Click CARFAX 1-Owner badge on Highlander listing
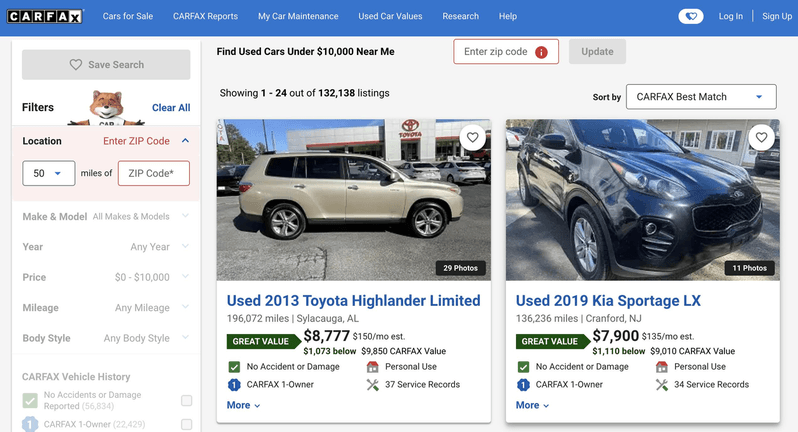 click(234, 384)
